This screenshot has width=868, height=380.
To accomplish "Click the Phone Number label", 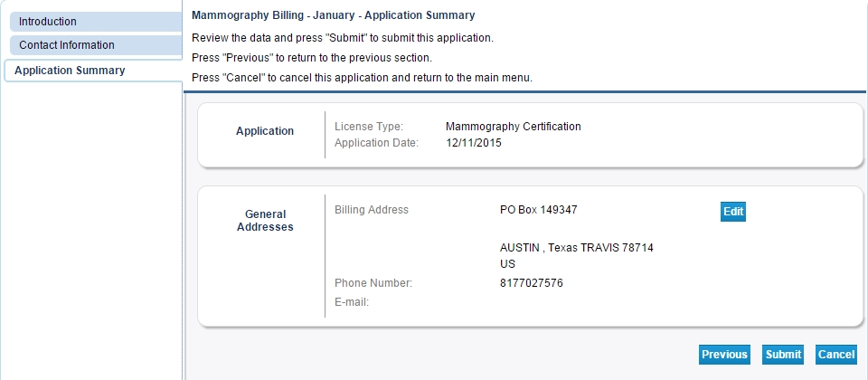I will [x=373, y=283].
